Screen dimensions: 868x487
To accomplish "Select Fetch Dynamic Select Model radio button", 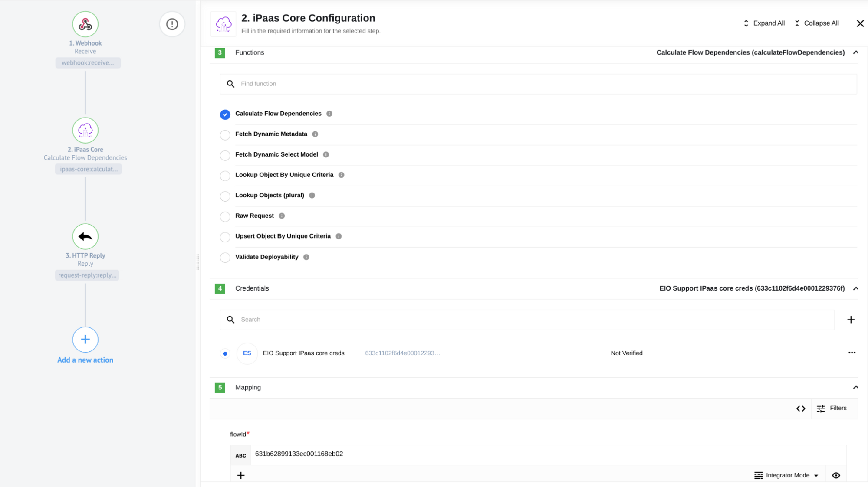I will [x=225, y=155].
